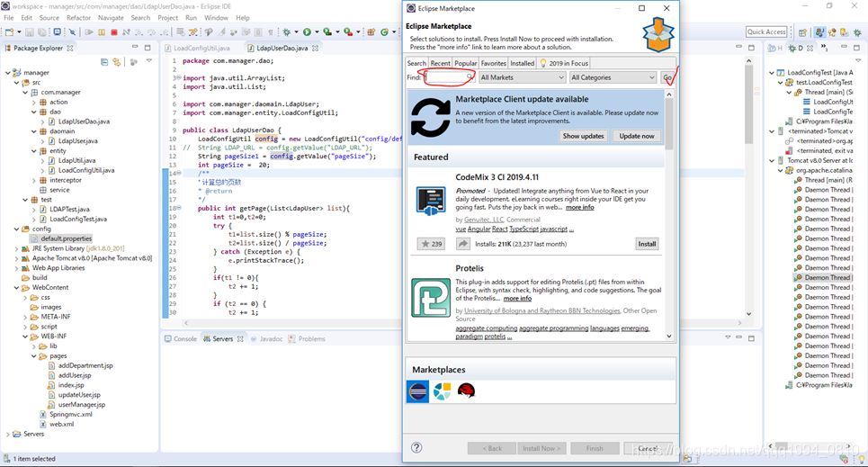Click the Suspend debug icon
This screenshot has height=467, width=868.
pos(102,32)
